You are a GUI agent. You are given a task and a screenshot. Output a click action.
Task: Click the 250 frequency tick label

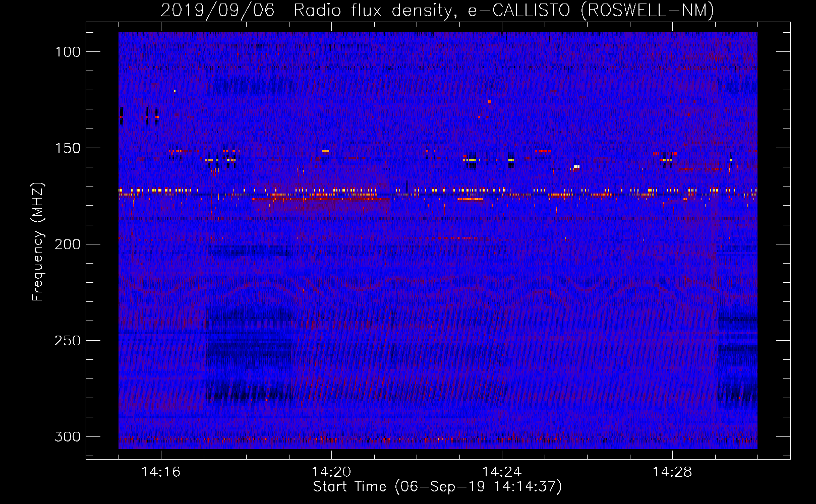tap(68, 341)
